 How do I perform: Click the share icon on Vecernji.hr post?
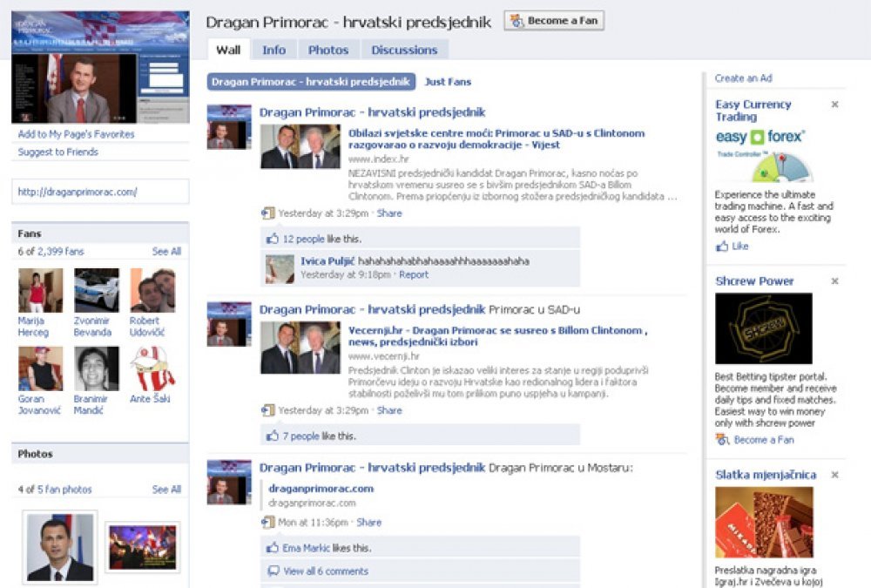click(267, 410)
